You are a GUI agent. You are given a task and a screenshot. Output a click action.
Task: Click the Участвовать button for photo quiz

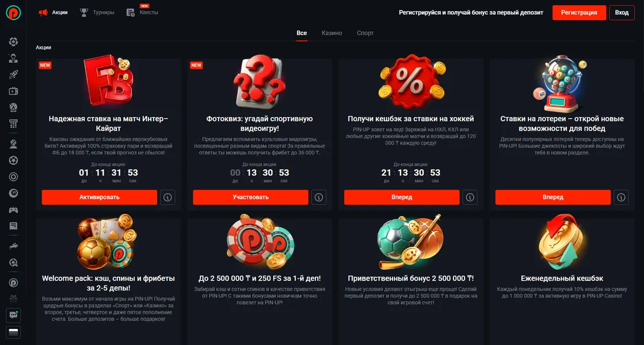(x=250, y=197)
